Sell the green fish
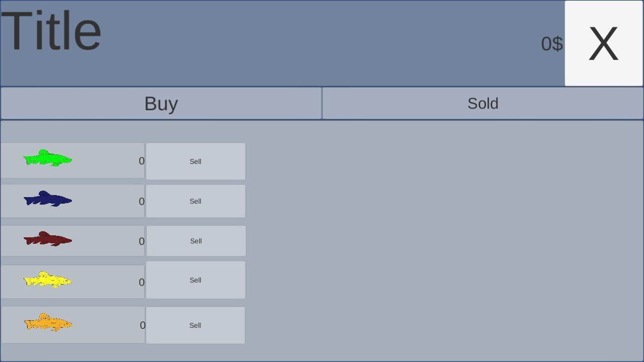This screenshot has height=362, width=644. click(x=196, y=161)
